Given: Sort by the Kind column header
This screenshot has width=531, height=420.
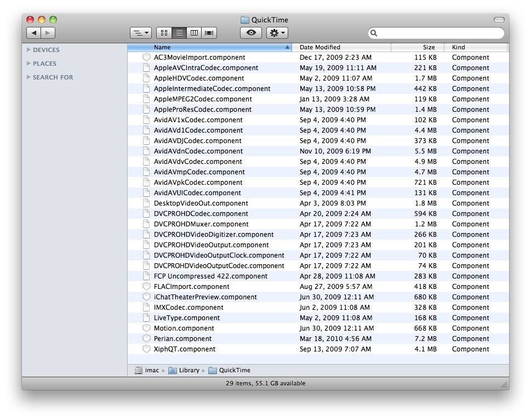Looking at the screenshot, I should point(476,47).
